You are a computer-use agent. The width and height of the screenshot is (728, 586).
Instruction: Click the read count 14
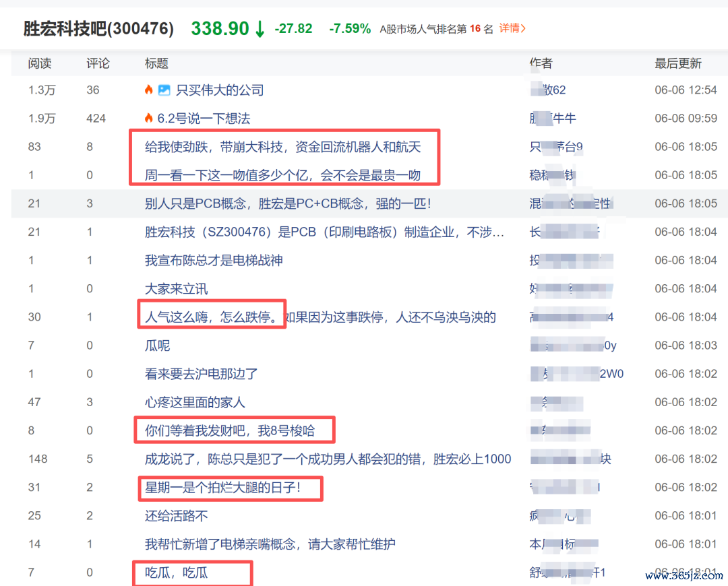(34, 544)
